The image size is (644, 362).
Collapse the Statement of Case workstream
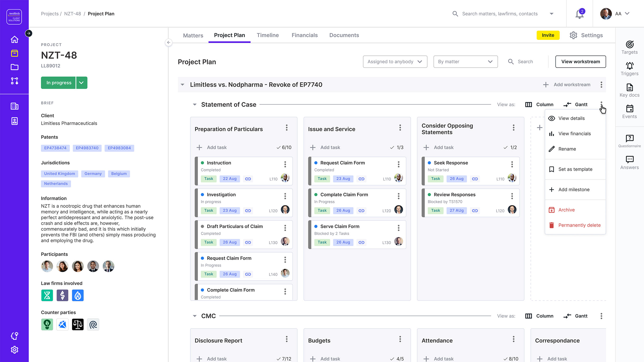195,105
